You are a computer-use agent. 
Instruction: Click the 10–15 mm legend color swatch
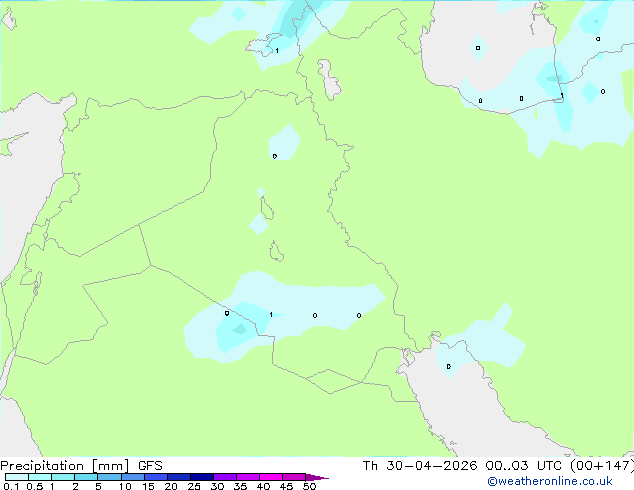(133, 477)
